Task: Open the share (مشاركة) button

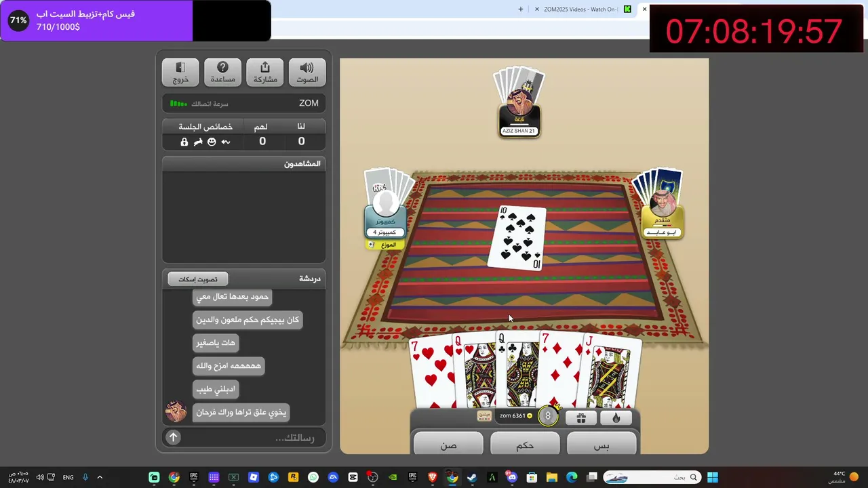Action: click(265, 73)
